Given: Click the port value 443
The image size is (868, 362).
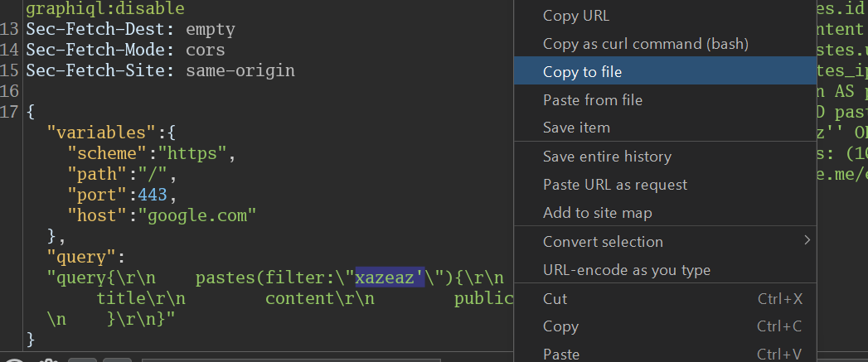Looking at the screenshot, I should tap(153, 195).
